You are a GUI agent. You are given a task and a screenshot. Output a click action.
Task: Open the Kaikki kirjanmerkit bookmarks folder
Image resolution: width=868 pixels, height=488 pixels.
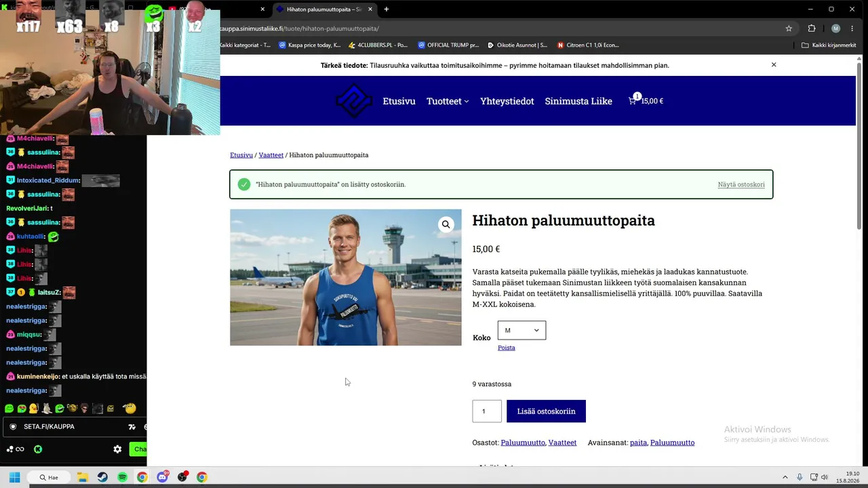coord(829,45)
